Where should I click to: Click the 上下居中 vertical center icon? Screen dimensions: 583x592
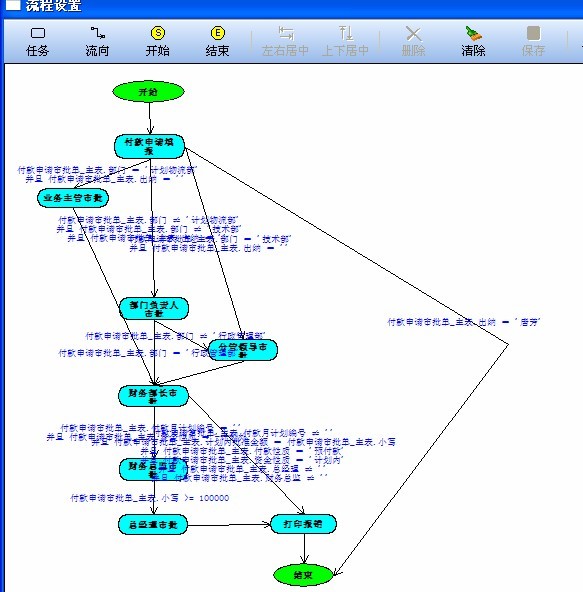345,33
